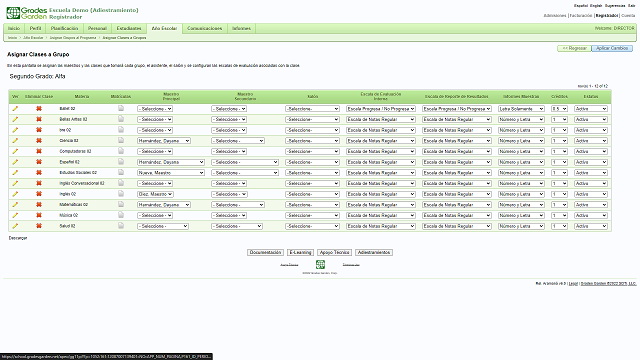Image resolution: width=640 pixels, height=360 pixels.
Task: Open Matrículas document icon for Matemáticas 02
Action: pyautogui.click(x=121, y=204)
